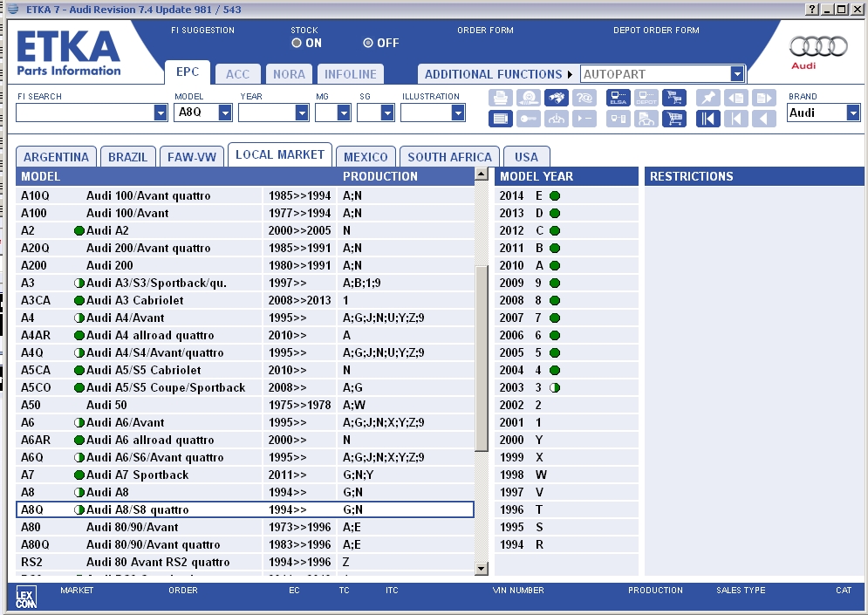This screenshot has height=615, width=868.
Task: Click the binoculars search icon
Action: click(557, 98)
